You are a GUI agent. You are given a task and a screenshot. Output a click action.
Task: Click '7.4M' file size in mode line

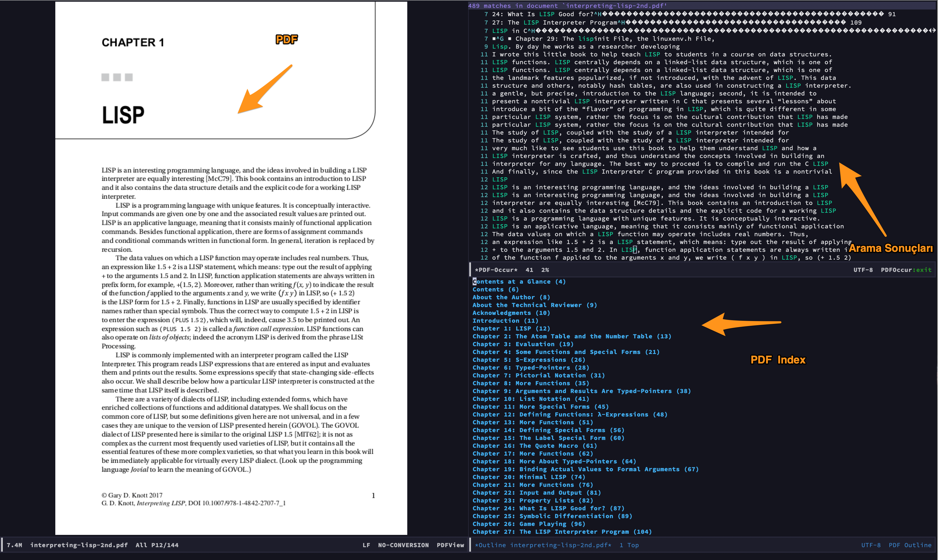[14, 545]
